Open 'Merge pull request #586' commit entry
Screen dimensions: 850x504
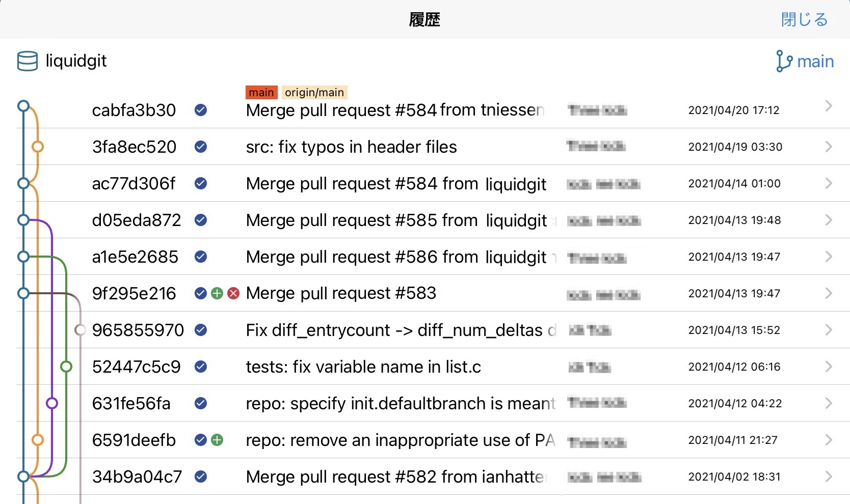395,257
